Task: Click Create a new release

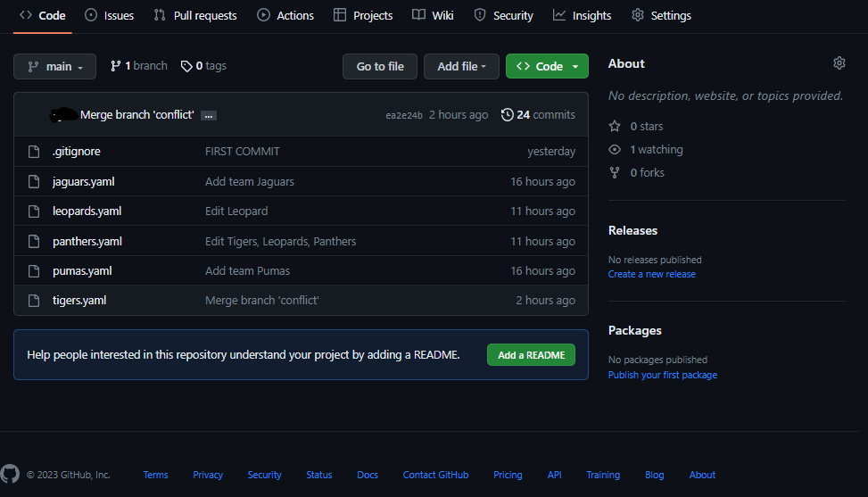Action: click(x=652, y=274)
